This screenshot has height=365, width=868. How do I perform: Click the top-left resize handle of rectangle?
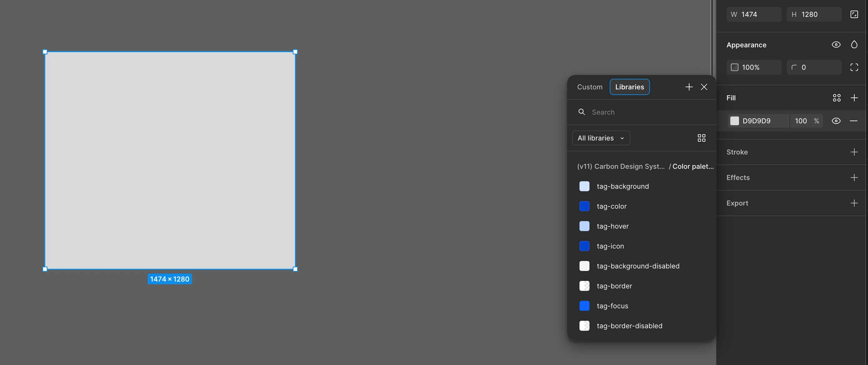(45, 52)
